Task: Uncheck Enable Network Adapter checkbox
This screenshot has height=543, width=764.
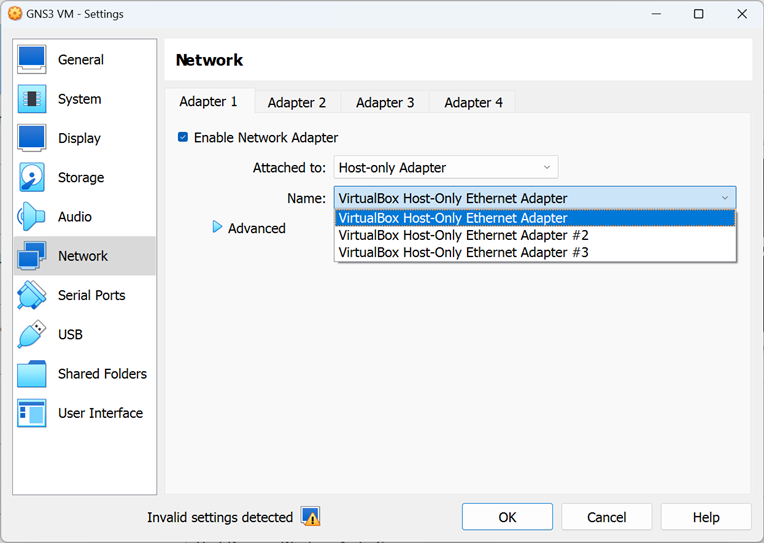Action: point(183,137)
